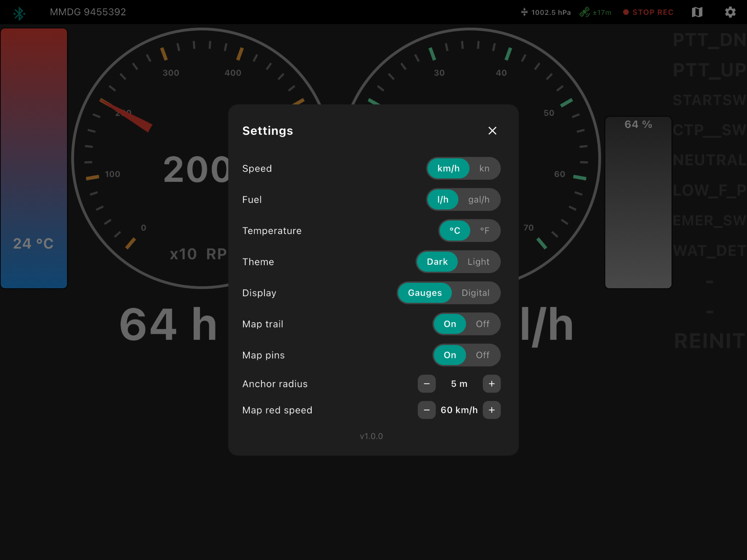Click the GPS satellite accuracy icon
The height and width of the screenshot is (560, 747).
click(x=585, y=12)
